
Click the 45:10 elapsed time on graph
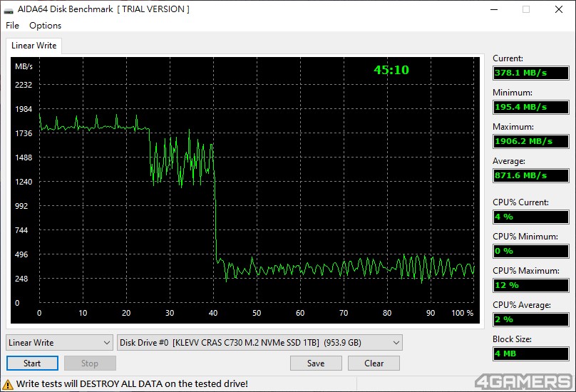tap(391, 70)
